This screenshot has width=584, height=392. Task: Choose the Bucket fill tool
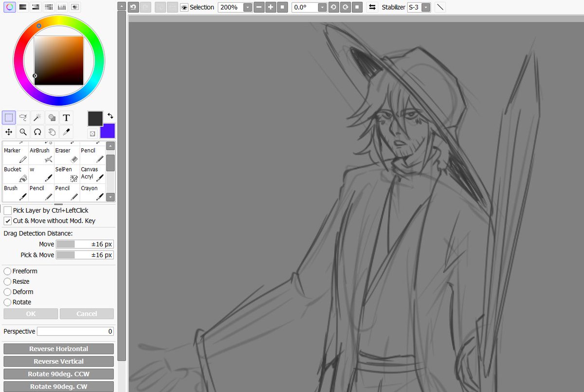pos(15,174)
